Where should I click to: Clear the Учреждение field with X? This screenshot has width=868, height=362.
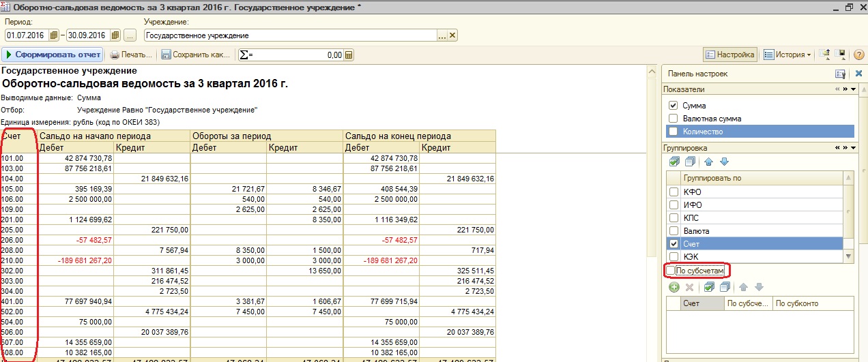(x=452, y=35)
